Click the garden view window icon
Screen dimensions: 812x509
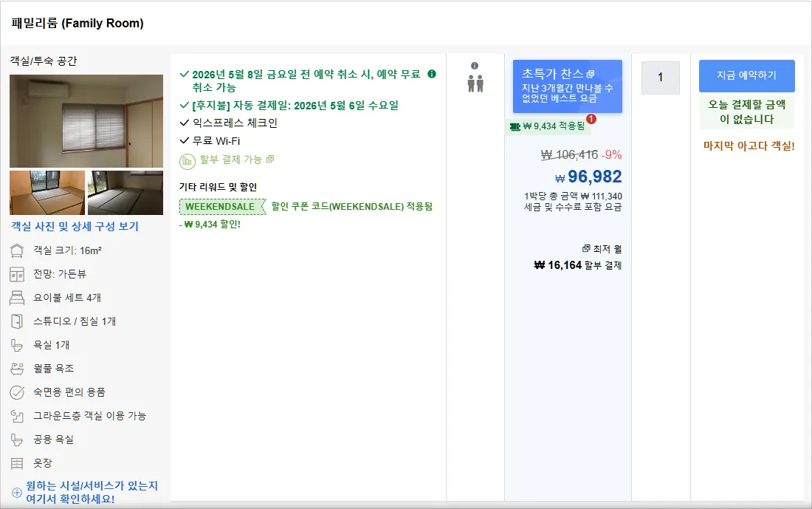point(17,274)
